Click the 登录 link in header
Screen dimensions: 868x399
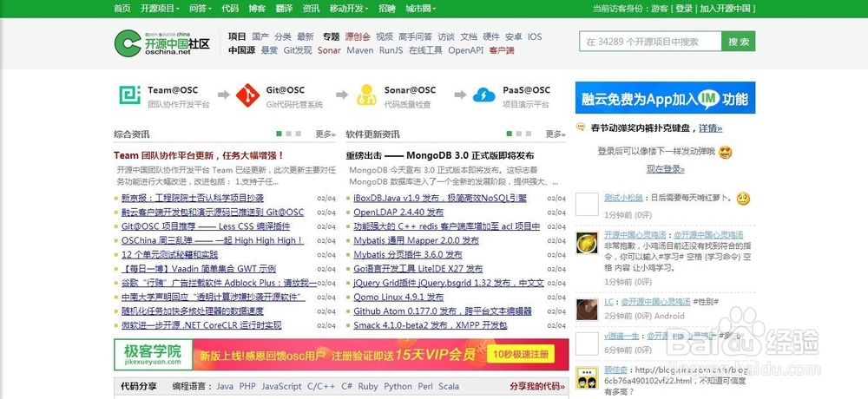(x=684, y=9)
